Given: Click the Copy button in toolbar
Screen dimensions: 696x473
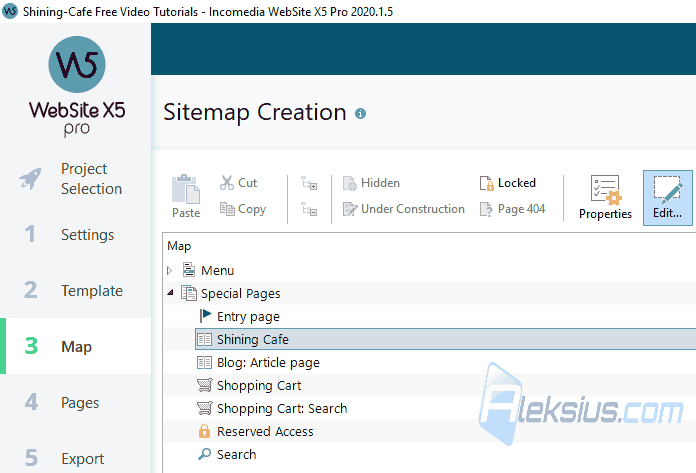Looking at the screenshot, I should pos(243,209).
